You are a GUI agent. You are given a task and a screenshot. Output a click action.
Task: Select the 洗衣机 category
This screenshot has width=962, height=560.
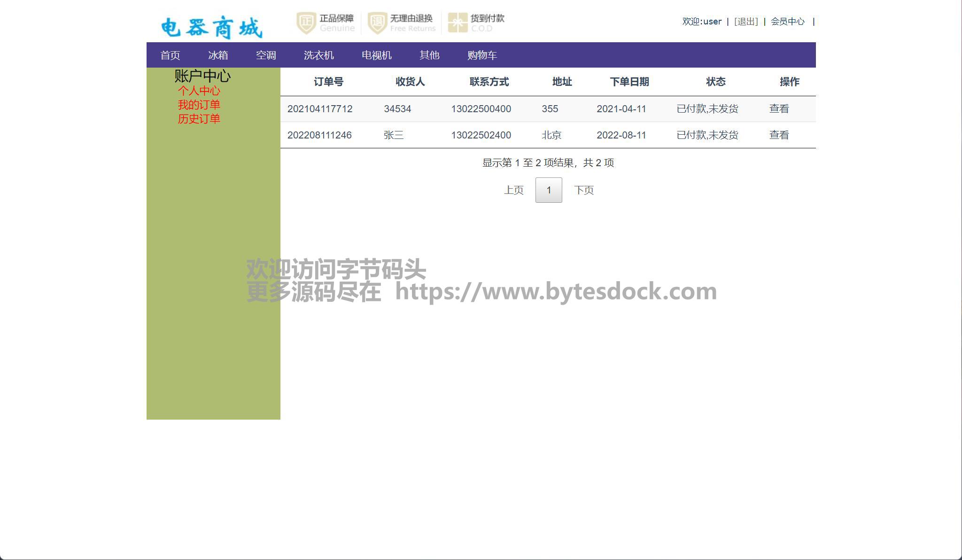(x=318, y=55)
